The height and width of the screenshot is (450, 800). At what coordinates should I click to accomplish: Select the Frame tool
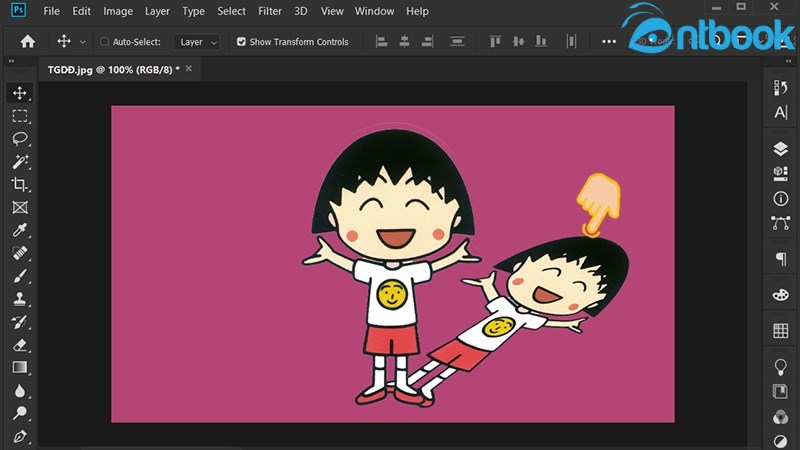coord(20,207)
